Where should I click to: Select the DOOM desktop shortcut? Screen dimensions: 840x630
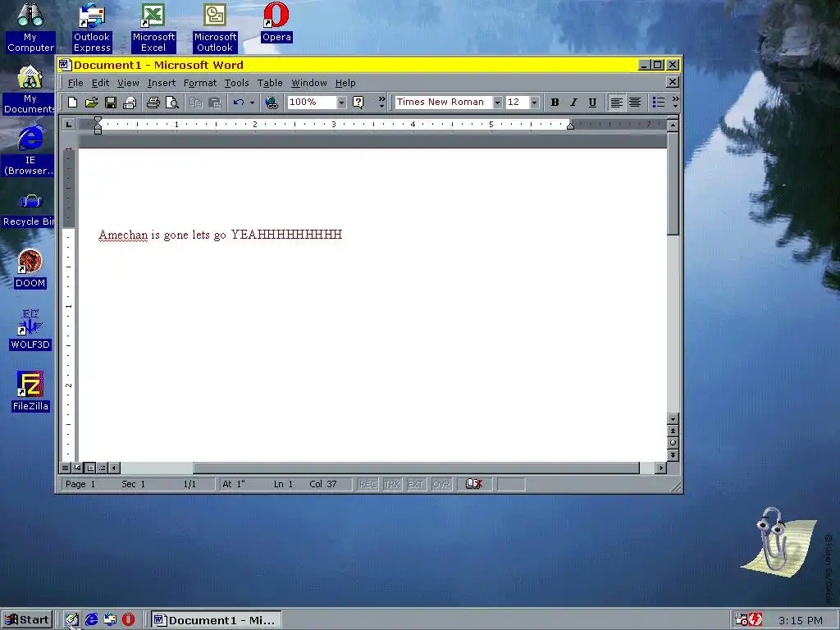pyautogui.click(x=30, y=269)
